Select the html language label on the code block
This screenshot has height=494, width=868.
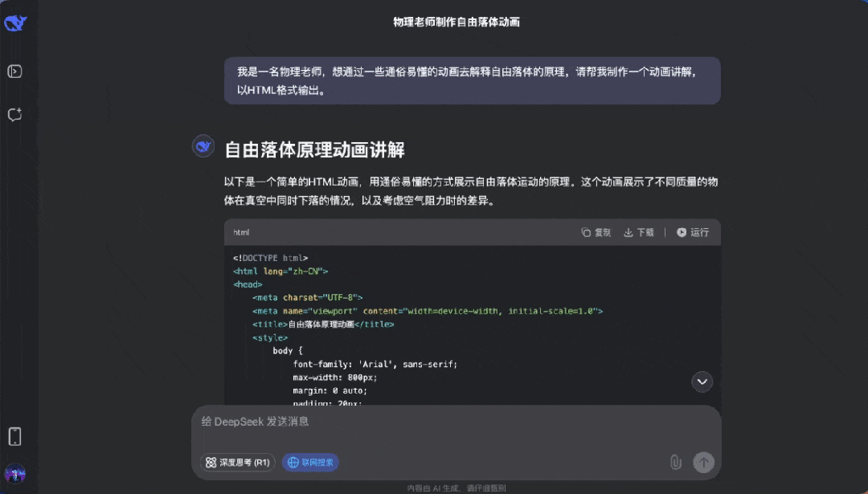click(240, 232)
